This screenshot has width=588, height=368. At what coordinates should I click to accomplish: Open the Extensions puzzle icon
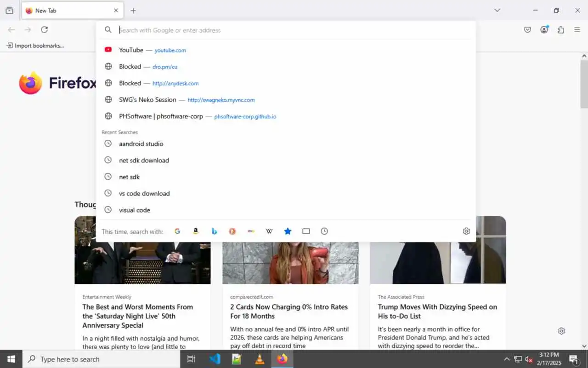[561, 30]
